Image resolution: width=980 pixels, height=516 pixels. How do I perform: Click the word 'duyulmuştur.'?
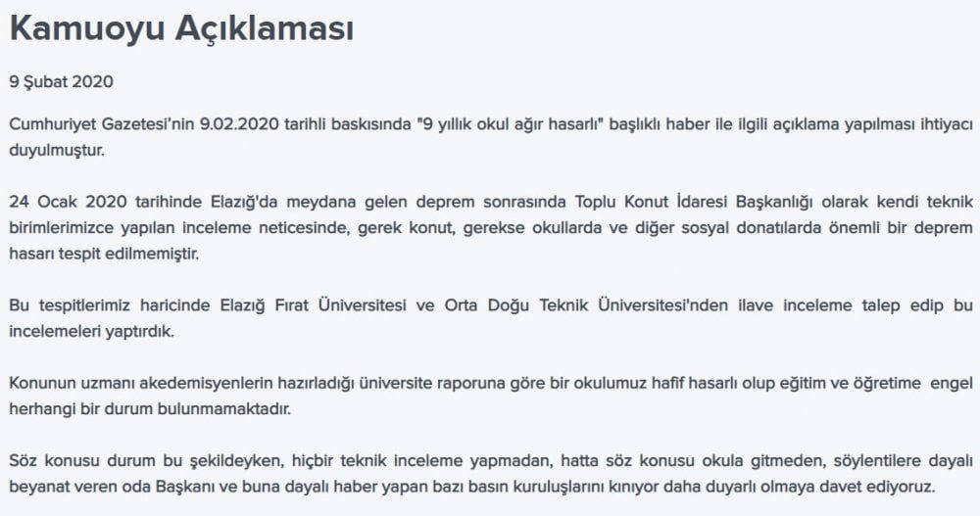57,151
